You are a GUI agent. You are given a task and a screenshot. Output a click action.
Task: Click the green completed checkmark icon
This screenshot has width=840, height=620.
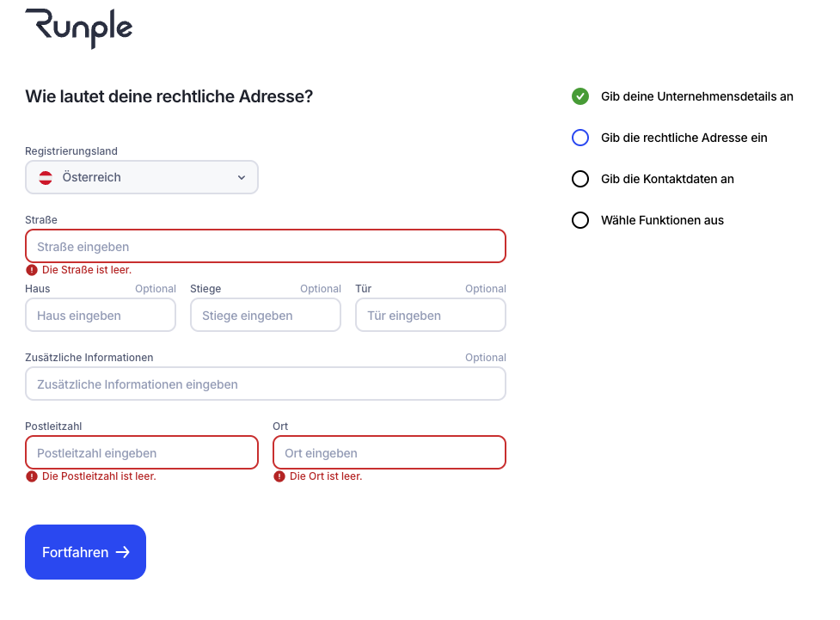580,96
